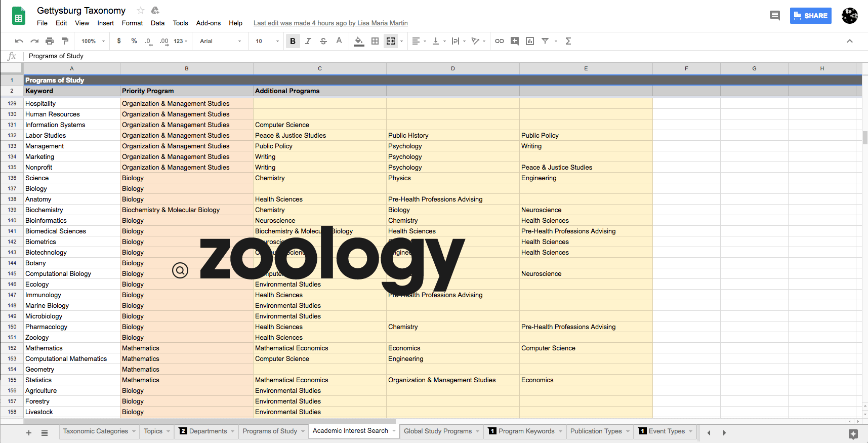The width and height of the screenshot is (868, 443).
Task: Collapse the toolbar with the chevron
Action: click(x=850, y=41)
